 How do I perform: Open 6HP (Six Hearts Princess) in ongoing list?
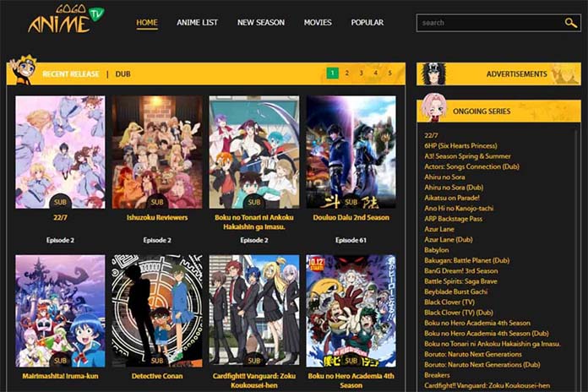click(x=460, y=145)
